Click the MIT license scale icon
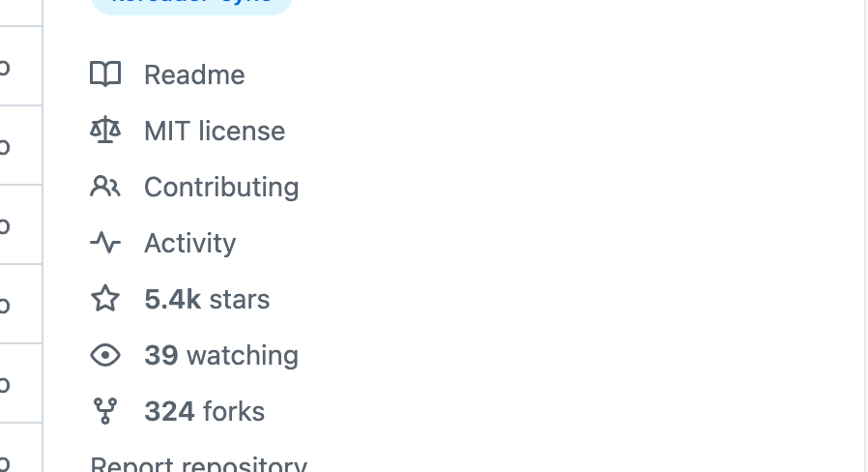This screenshot has width=868, height=472. click(x=105, y=131)
